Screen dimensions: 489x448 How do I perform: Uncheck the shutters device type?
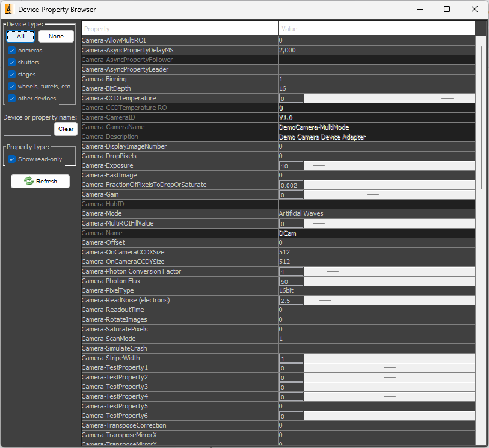point(12,63)
